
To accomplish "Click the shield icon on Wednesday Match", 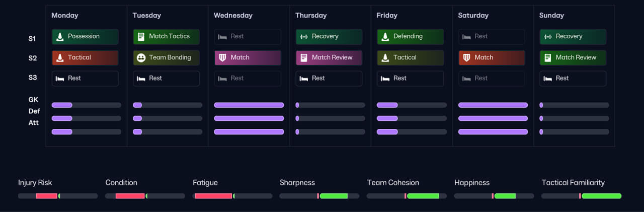I will click(222, 57).
